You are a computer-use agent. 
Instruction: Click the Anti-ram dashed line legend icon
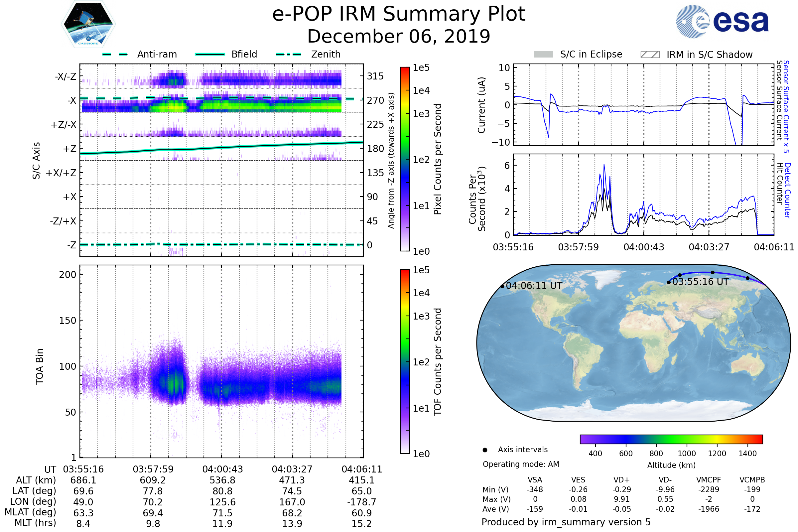click(x=115, y=54)
